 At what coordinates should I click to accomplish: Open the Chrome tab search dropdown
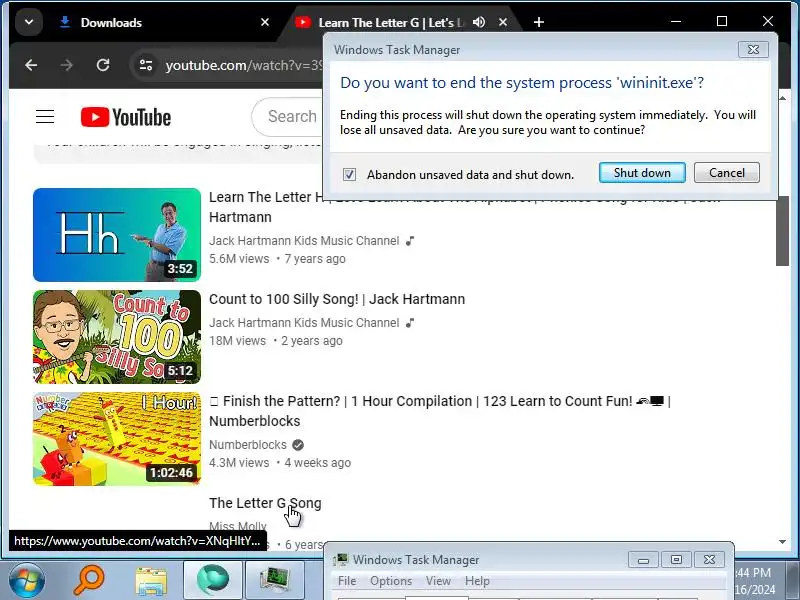pyautogui.click(x=29, y=22)
